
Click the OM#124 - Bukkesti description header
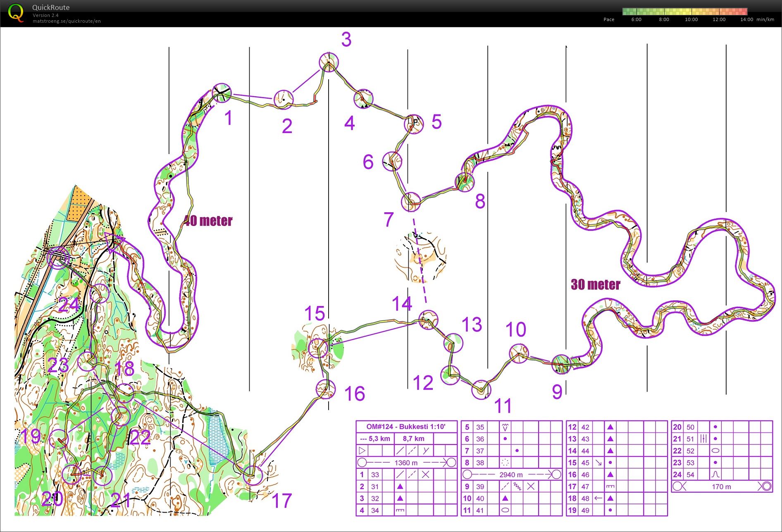[406, 427]
